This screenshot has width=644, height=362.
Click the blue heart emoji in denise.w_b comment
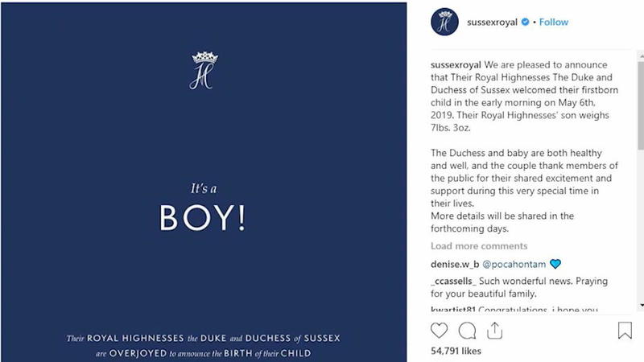point(555,264)
